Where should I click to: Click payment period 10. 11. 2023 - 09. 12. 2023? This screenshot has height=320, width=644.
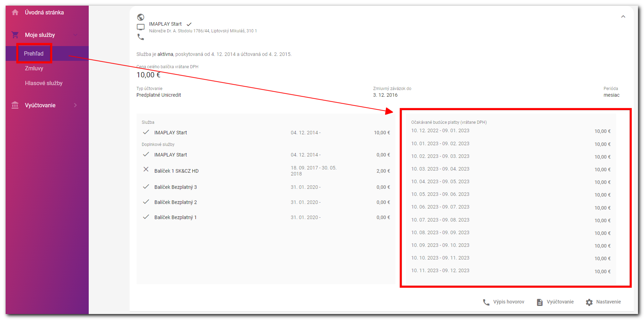tap(440, 270)
